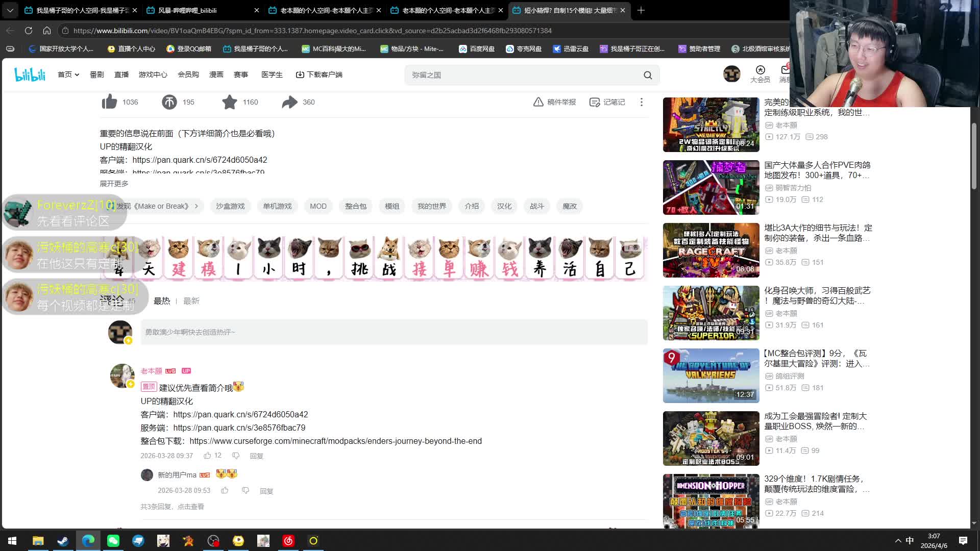Expand description with 展开更多
Image resolution: width=980 pixels, height=551 pixels.
point(114,184)
